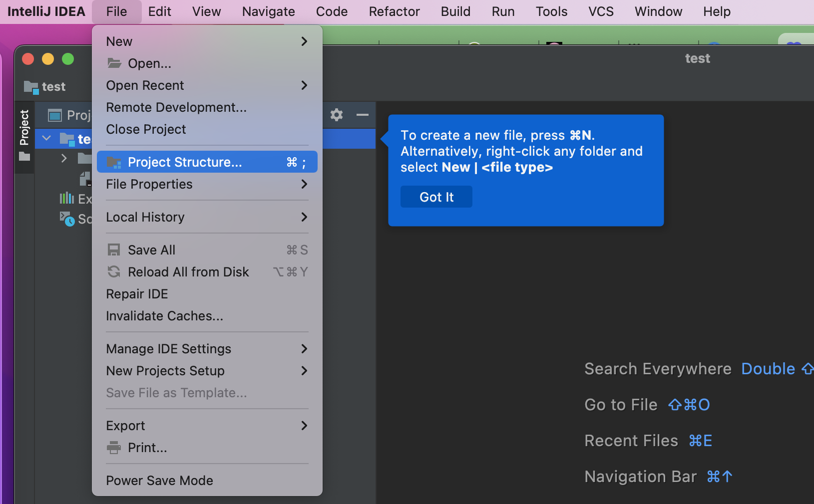
Task: Expand Export submenu arrow
Action: pyautogui.click(x=304, y=426)
